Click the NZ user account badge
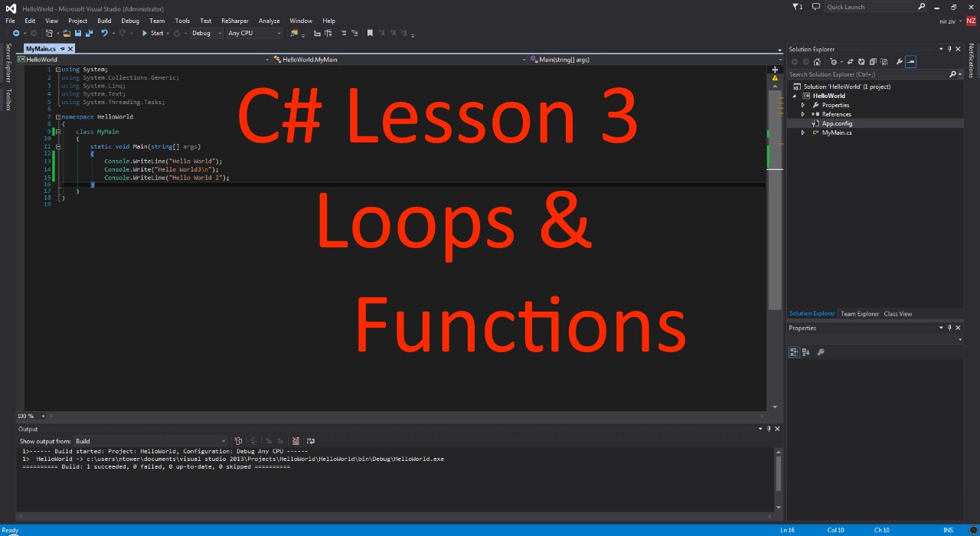 (971, 21)
